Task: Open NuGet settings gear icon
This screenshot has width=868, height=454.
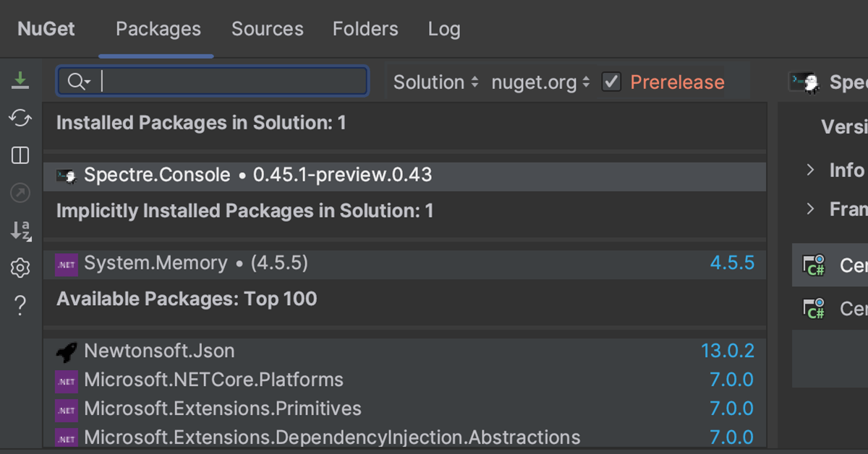Action: [x=20, y=269]
